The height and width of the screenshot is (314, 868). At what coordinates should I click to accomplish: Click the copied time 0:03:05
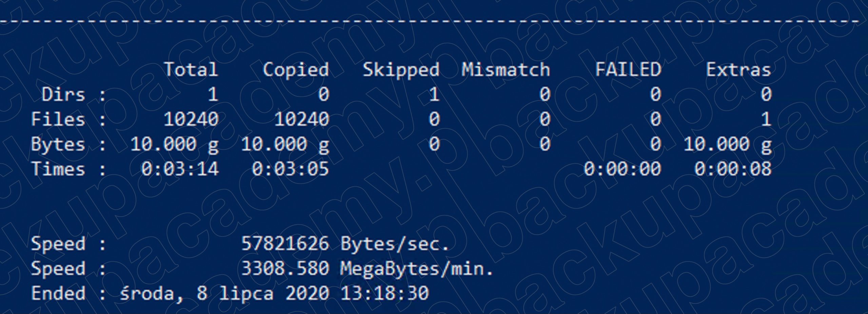coord(291,169)
